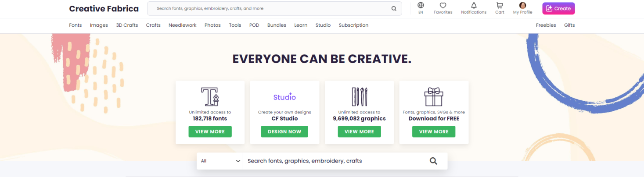Open the Crafts menu
644x177 pixels.
(153, 25)
